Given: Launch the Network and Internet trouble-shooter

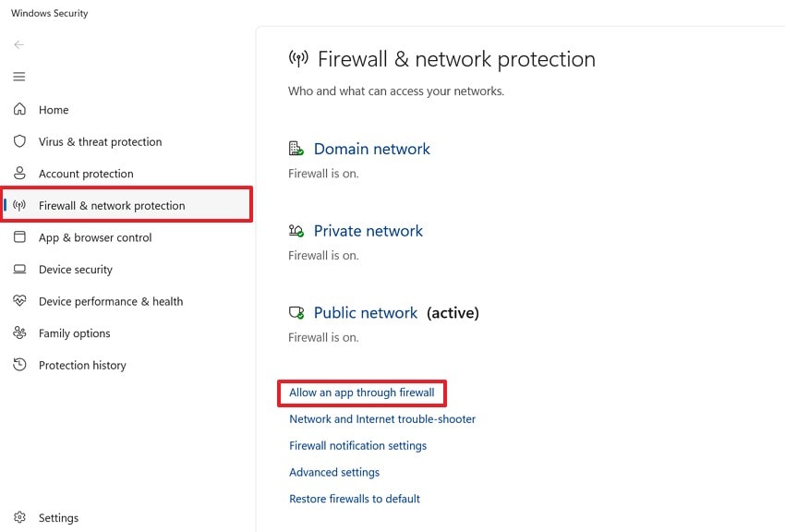Looking at the screenshot, I should point(381,418).
